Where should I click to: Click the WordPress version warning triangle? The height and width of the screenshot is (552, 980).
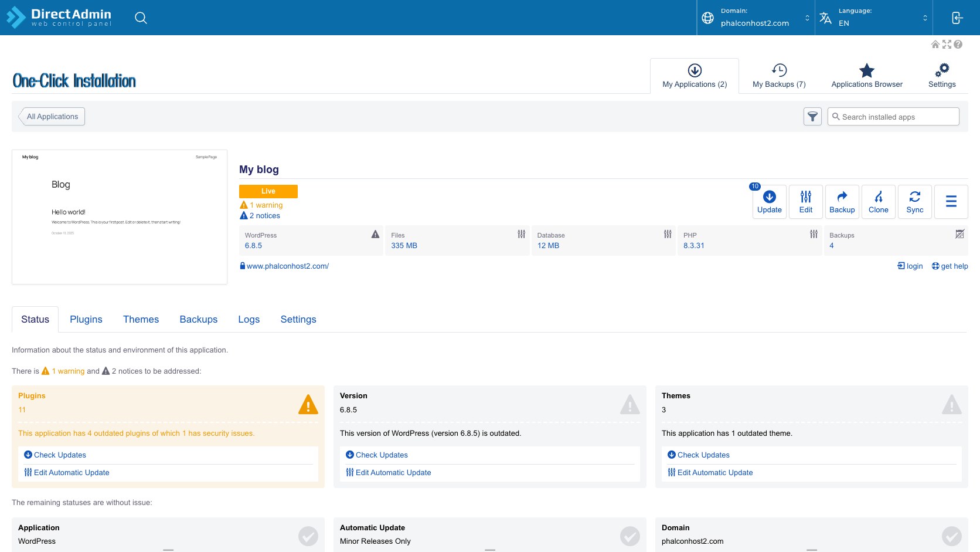pyautogui.click(x=375, y=234)
